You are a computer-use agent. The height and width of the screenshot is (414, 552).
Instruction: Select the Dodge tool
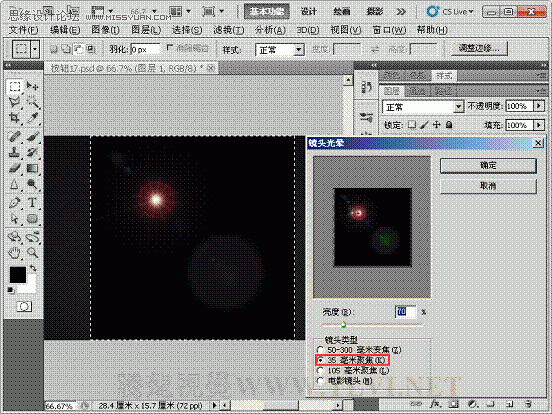coord(32,184)
